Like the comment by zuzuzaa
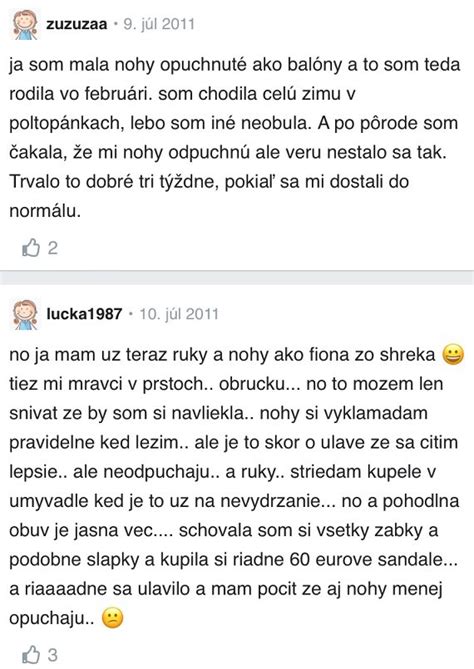The image size is (474, 669). click(31, 248)
